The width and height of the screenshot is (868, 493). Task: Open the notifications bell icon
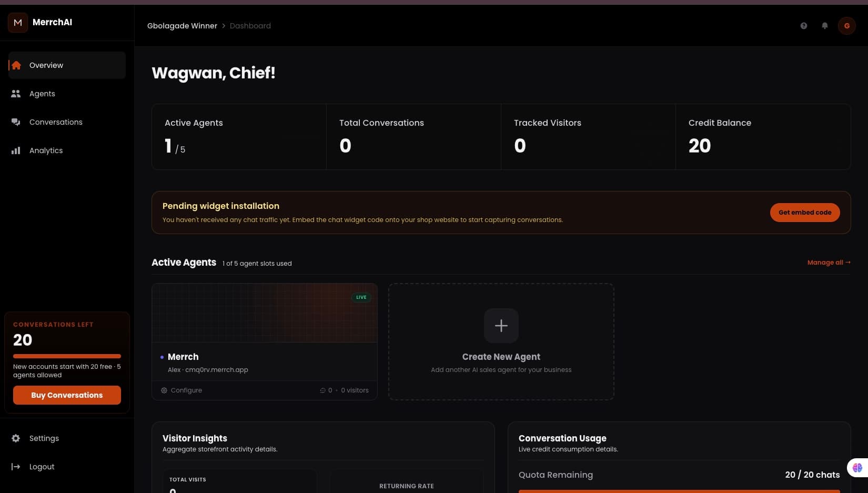pos(825,26)
